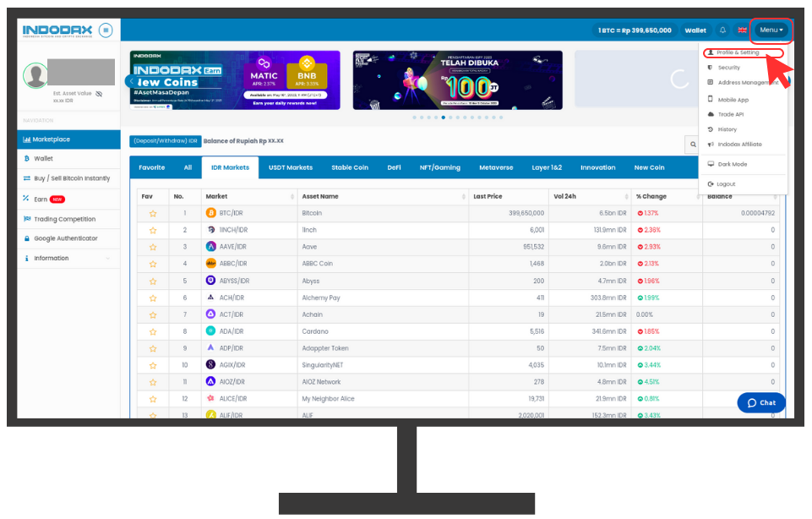
Task: Click the Indodax Affiliate megaphone icon
Action: coord(711,144)
